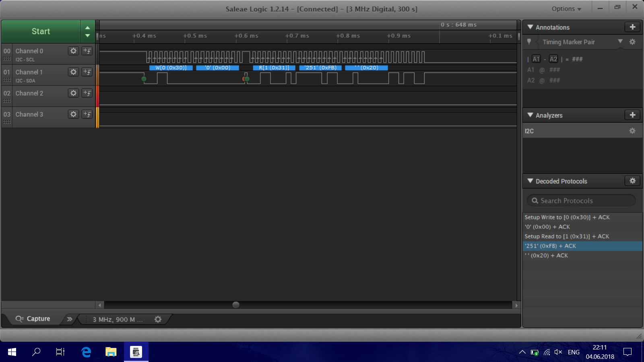Viewport: 644px width, 362px height.
Task: Set trigger for Channel 3
Action: [87, 114]
